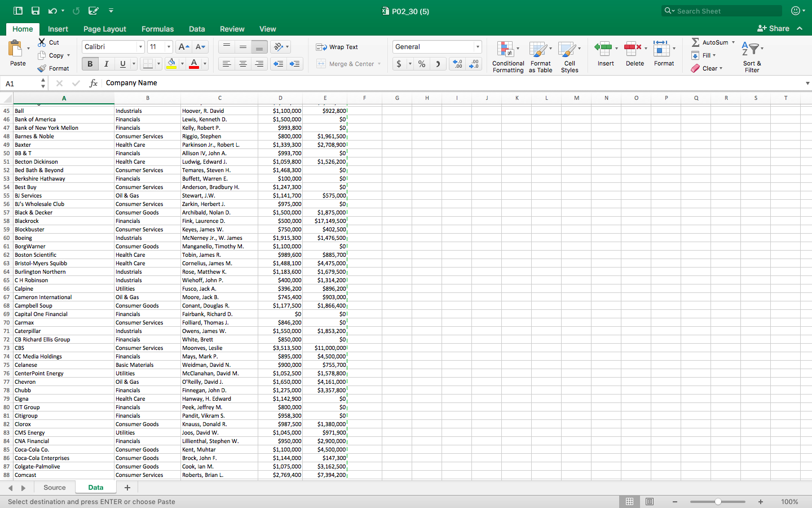Screen dimensions: 812x508
Task: Align text left icon
Action: 227,64
